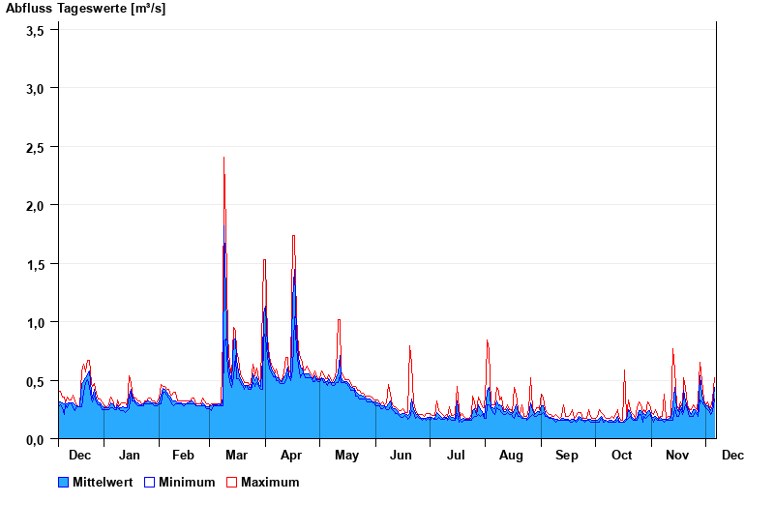Viewport: 774px width, 532px height.
Task: Click the 0,0 origin label on y-axis
Action: pyautogui.click(x=35, y=440)
